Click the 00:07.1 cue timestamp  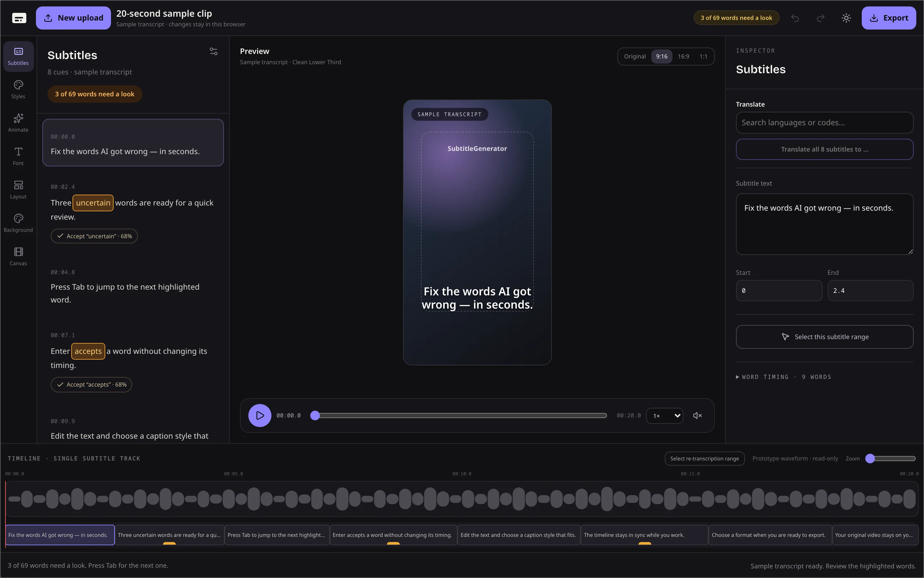pyautogui.click(x=63, y=335)
